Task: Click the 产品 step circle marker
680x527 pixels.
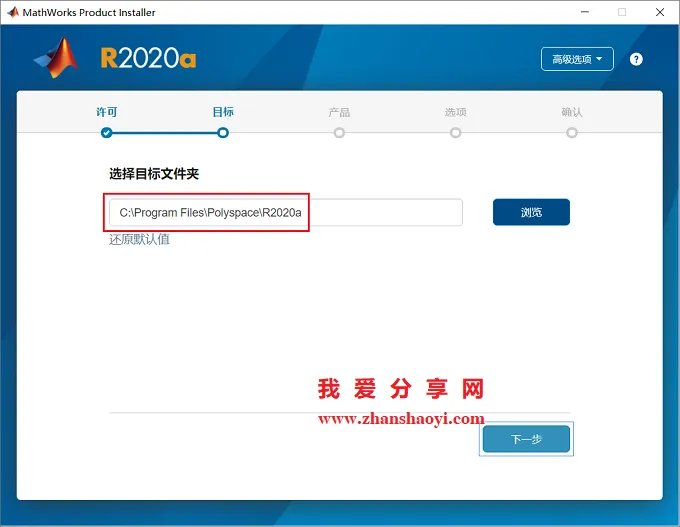Action: point(339,133)
